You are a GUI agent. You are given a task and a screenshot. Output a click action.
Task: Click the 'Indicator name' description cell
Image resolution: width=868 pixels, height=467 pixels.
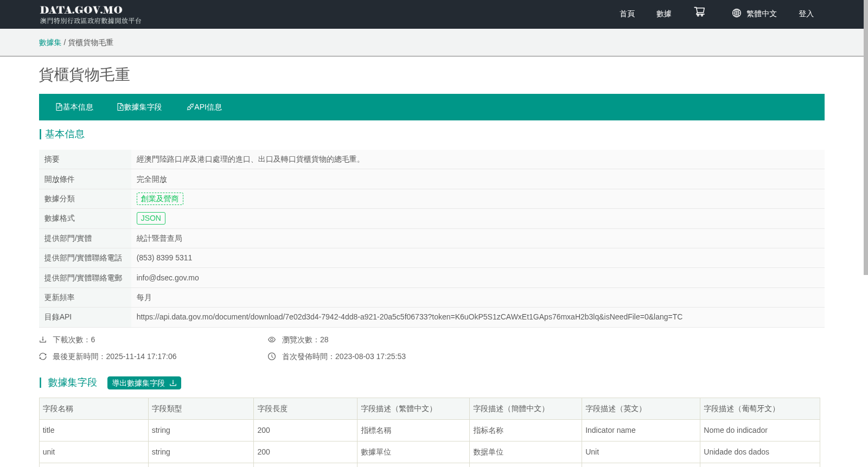(641, 431)
